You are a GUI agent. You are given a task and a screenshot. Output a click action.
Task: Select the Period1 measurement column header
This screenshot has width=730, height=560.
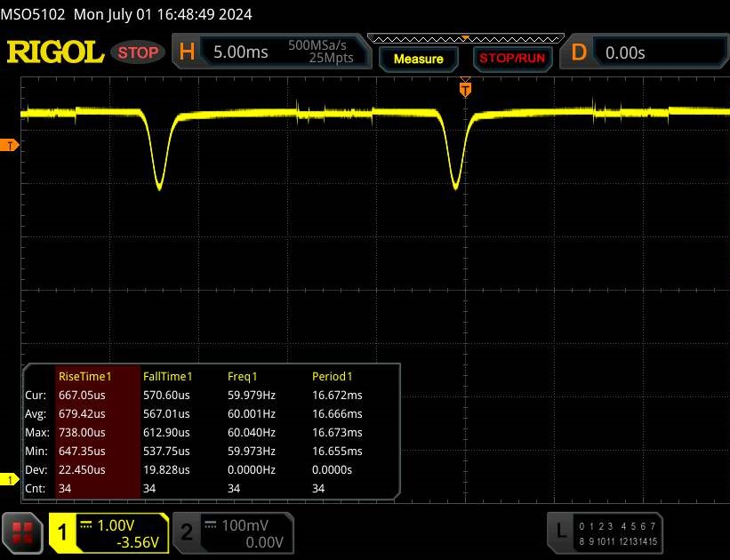click(x=332, y=377)
